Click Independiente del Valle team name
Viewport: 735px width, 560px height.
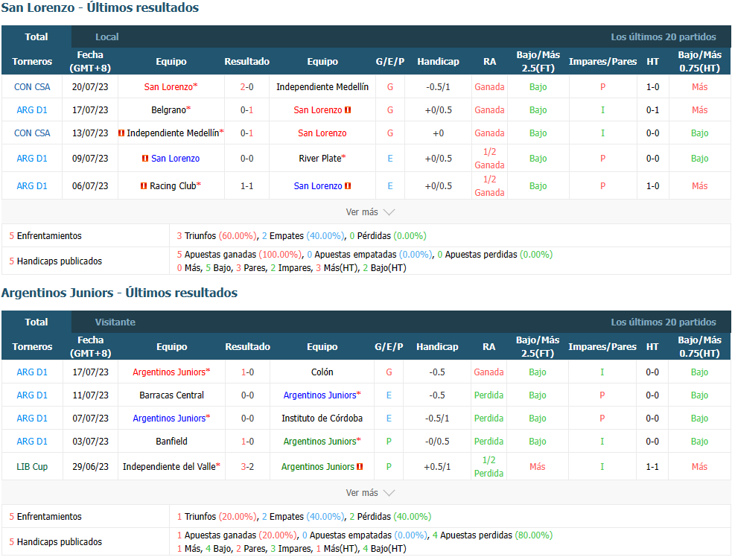(169, 466)
